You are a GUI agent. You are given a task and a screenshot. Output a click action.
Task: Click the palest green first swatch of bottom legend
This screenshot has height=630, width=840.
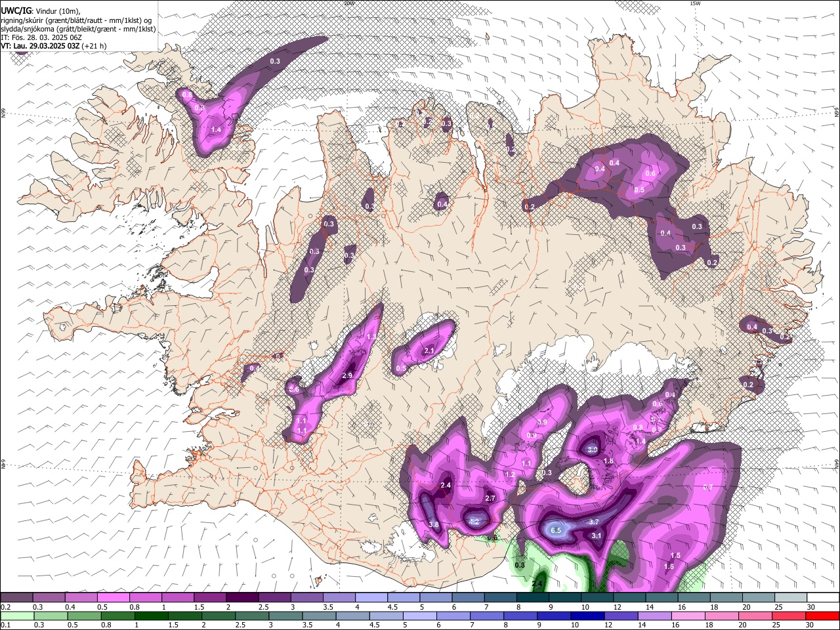click(x=16, y=616)
